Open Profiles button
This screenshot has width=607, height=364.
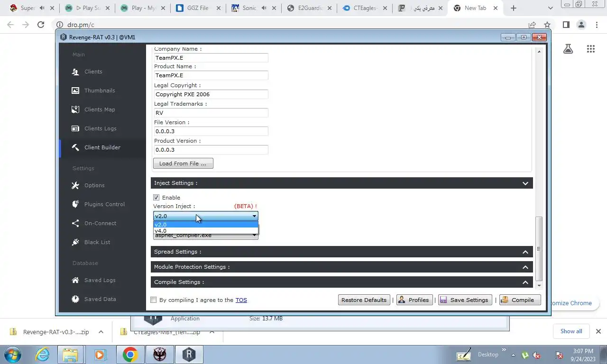click(x=414, y=300)
